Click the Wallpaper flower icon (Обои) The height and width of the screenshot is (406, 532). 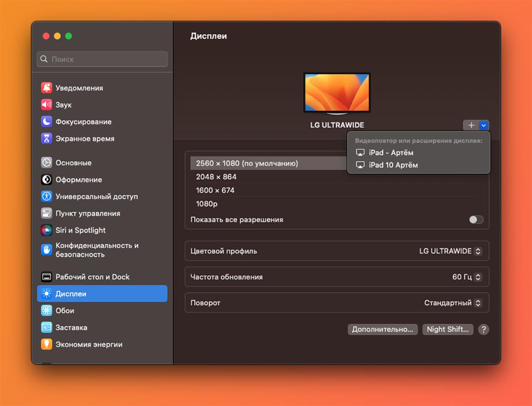pos(47,311)
